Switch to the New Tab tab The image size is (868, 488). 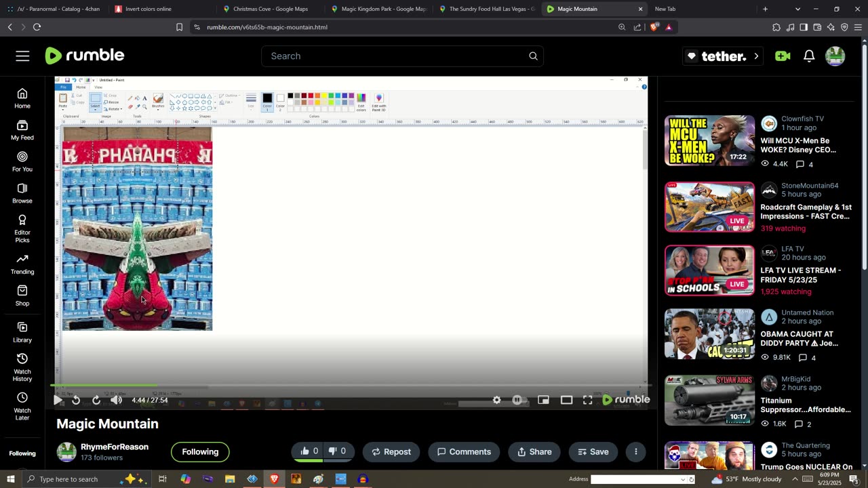point(699,9)
